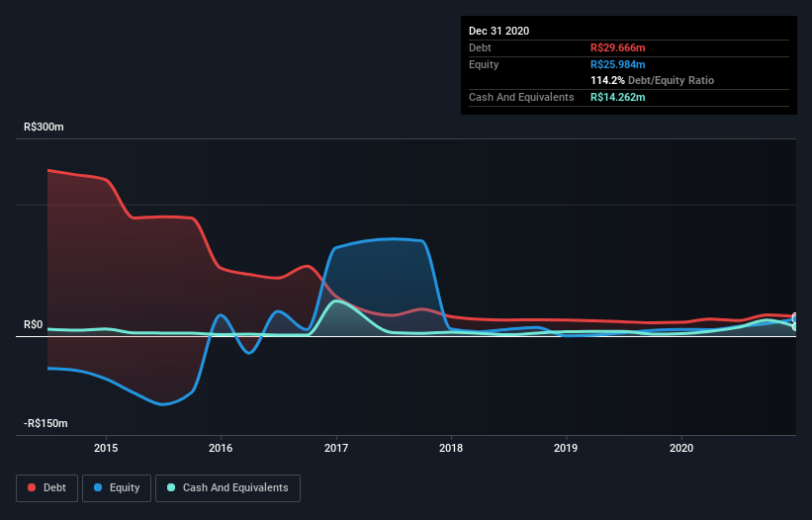Screen dimensions: 812x520
Task: Select the 2016 x-axis label
Action: (x=221, y=448)
